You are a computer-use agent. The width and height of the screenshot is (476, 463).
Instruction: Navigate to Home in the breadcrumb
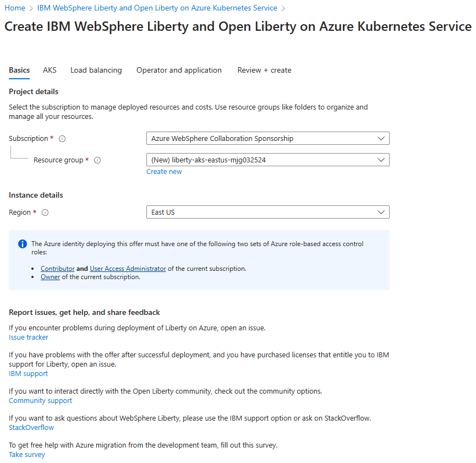pos(15,8)
